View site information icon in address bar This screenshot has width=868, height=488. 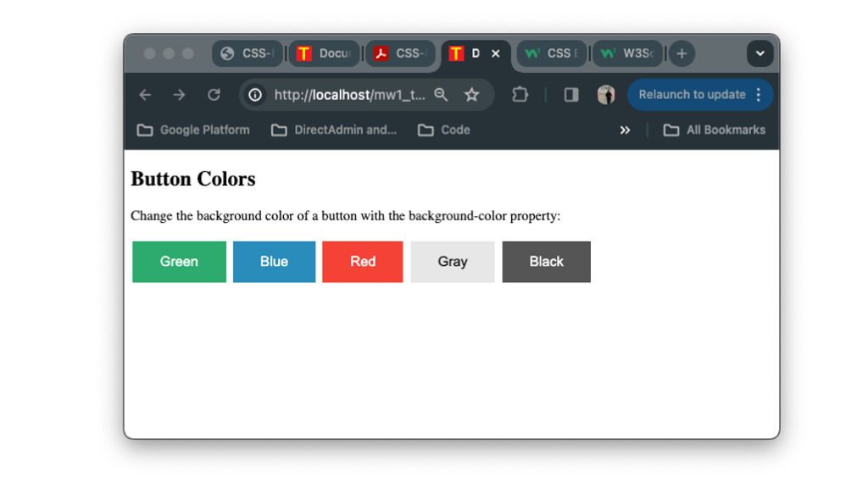[x=255, y=95]
